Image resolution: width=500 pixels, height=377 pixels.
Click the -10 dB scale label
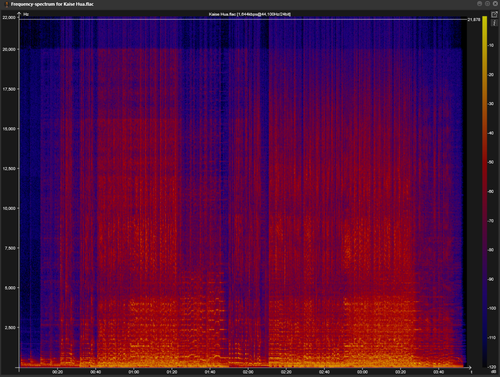point(491,45)
